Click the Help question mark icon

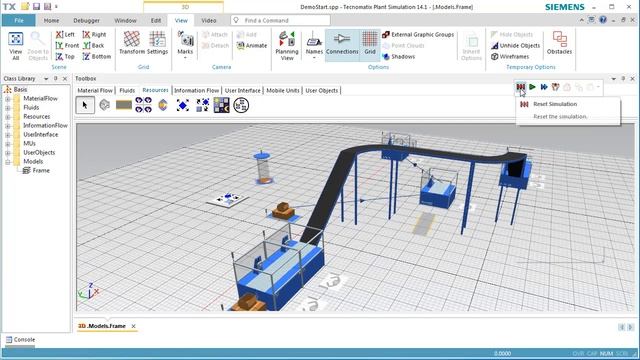click(x=603, y=20)
